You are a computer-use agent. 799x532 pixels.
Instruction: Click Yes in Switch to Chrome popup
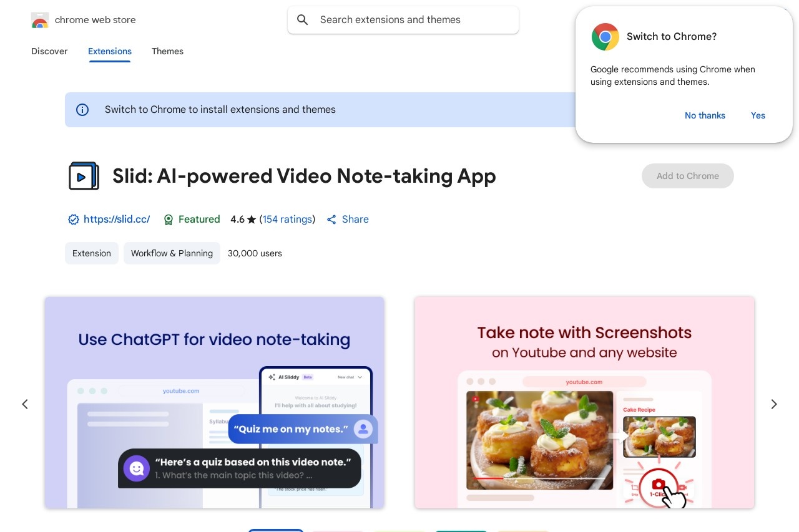click(x=758, y=115)
